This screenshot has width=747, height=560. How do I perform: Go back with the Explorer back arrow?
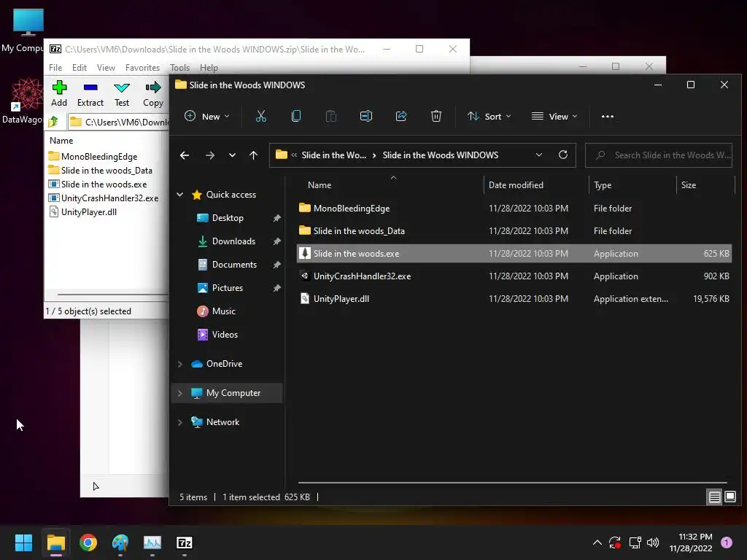pyautogui.click(x=185, y=155)
